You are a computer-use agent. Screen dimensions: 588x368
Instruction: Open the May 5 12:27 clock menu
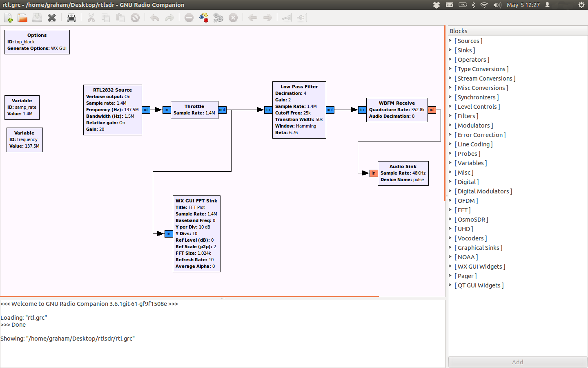click(x=523, y=5)
